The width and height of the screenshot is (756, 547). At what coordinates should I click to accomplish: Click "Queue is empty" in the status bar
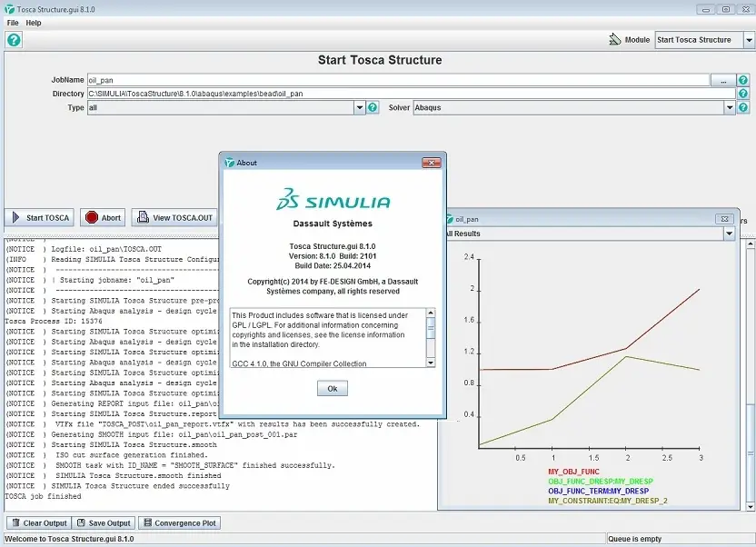634,539
